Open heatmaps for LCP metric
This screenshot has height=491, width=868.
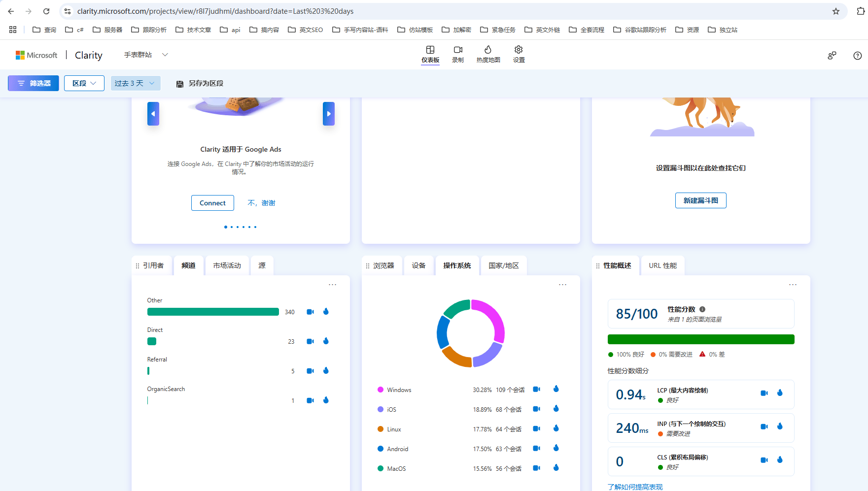coord(780,393)
